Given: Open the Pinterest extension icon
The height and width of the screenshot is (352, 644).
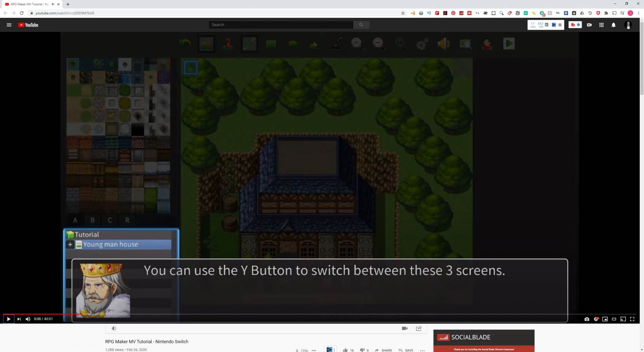Looking at the screenshot, I should [453, 13].
